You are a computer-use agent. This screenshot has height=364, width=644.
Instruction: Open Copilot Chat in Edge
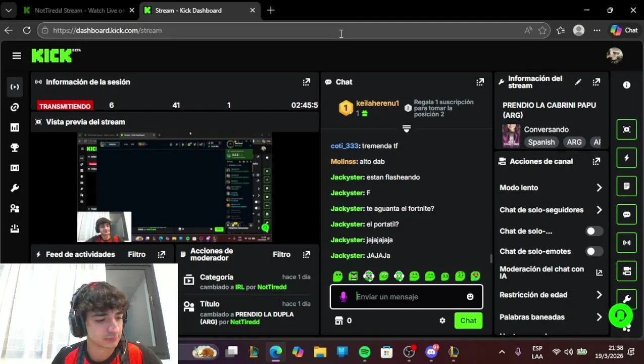pyautogui.click(x=624, y=30)
